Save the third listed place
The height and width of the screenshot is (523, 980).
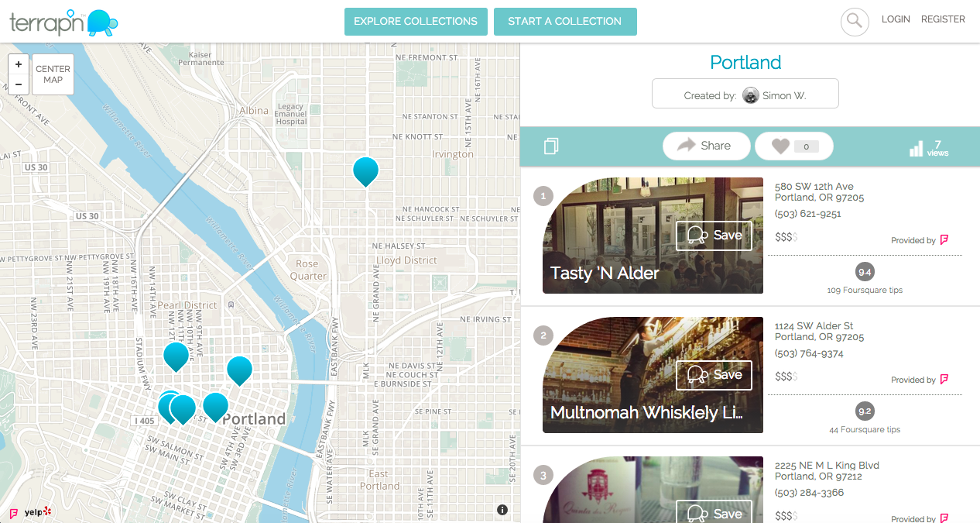(714, 512)
